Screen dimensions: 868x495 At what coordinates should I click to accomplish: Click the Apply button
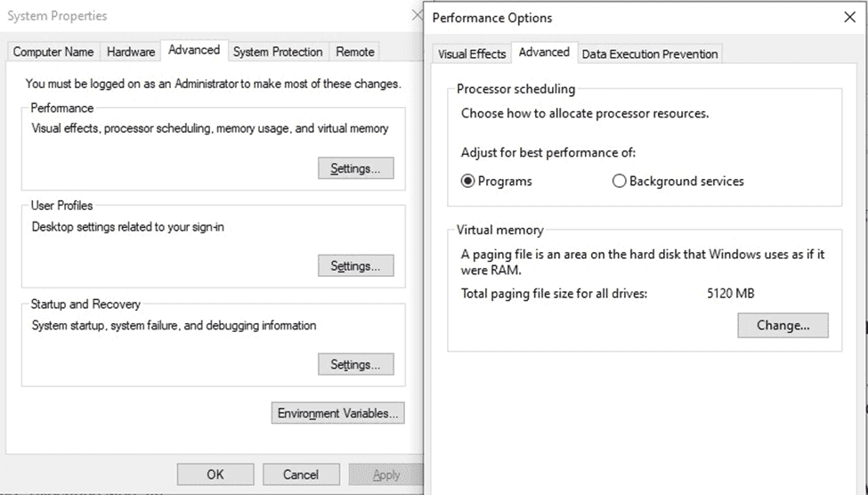(385, 475)
